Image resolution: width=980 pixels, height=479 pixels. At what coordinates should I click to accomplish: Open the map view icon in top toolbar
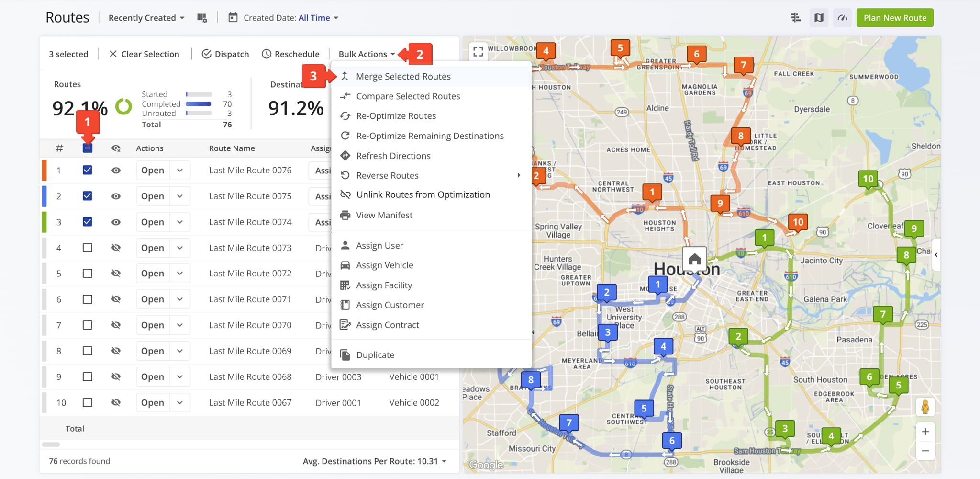coord(819,17)
